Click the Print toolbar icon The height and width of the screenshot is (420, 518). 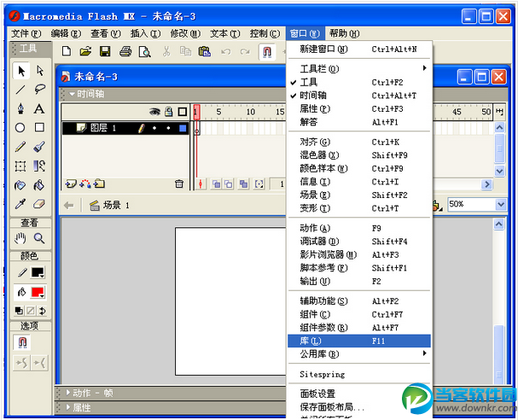tap(125, 51)
